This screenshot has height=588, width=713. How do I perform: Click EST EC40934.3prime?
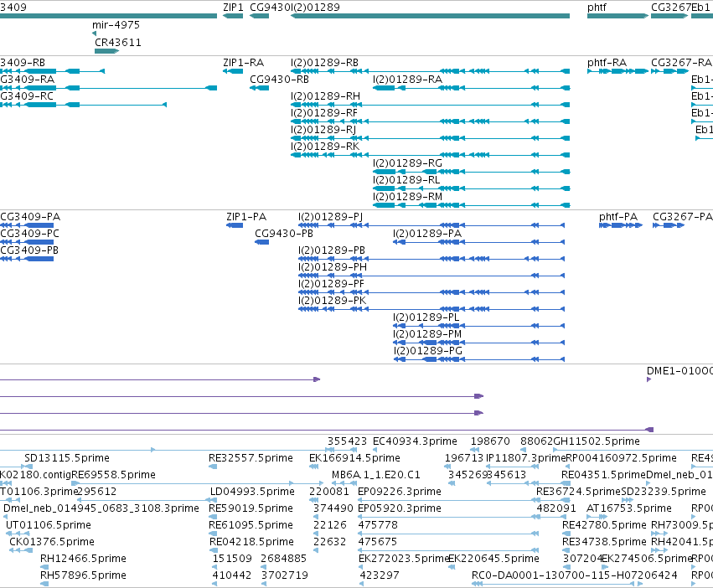click(415, 441)
